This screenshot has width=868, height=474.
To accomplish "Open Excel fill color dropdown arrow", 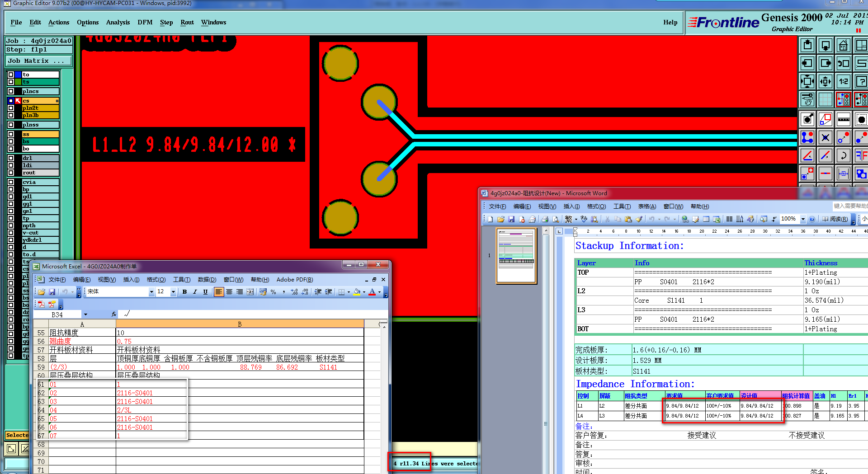I will pyautogui.click(x=364, y=292).
